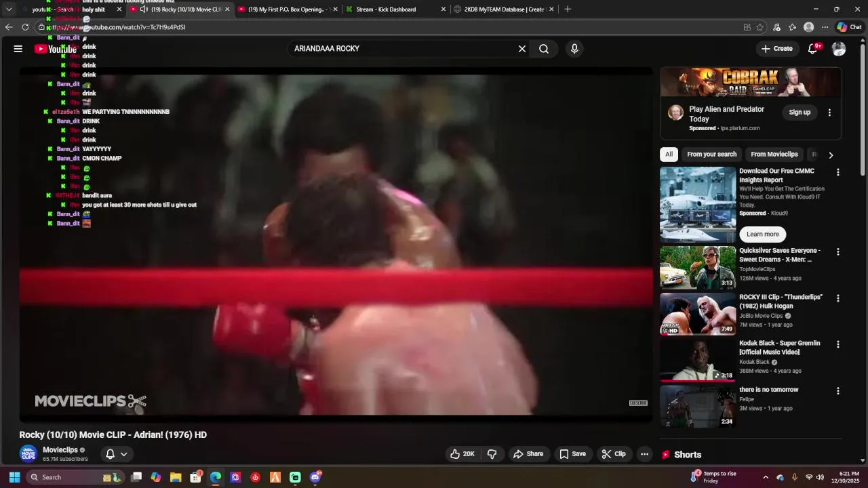This screenshot has height=488, width=868.
Task: Open the Kodak Black Super Gremlin thumbnail
Action: click(x=698, y=361)
